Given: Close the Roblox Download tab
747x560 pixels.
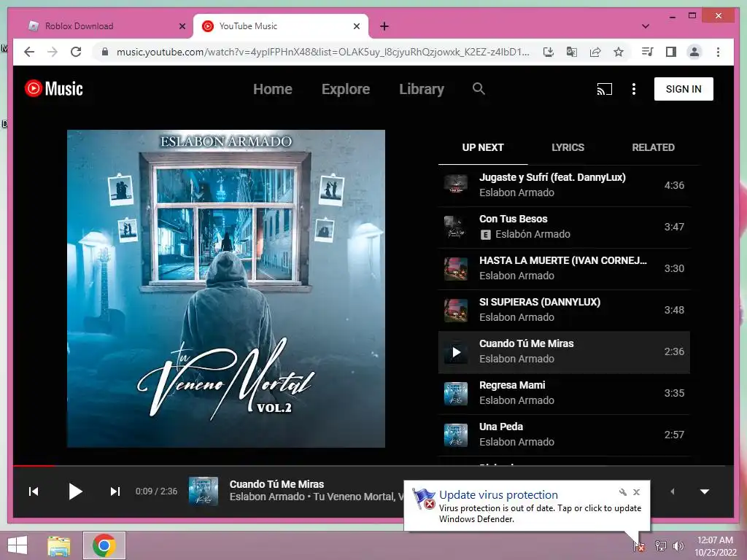Looking at the screenshot, I should pos(182,26).
